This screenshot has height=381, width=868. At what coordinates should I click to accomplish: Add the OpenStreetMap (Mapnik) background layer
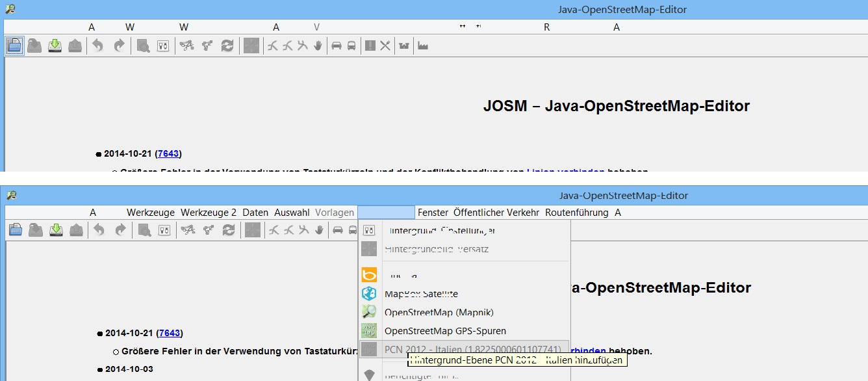pyautogui.click(x=464, y=312)
